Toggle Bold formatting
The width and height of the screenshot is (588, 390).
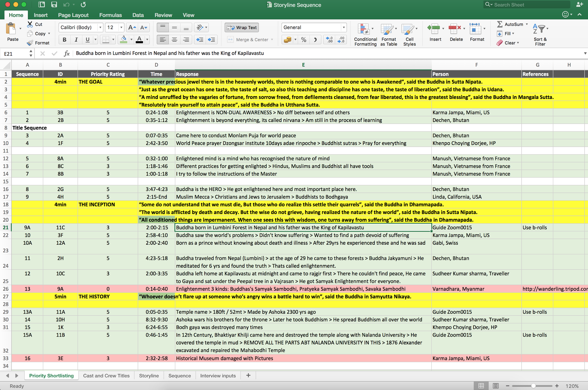[x=64, y=39]
